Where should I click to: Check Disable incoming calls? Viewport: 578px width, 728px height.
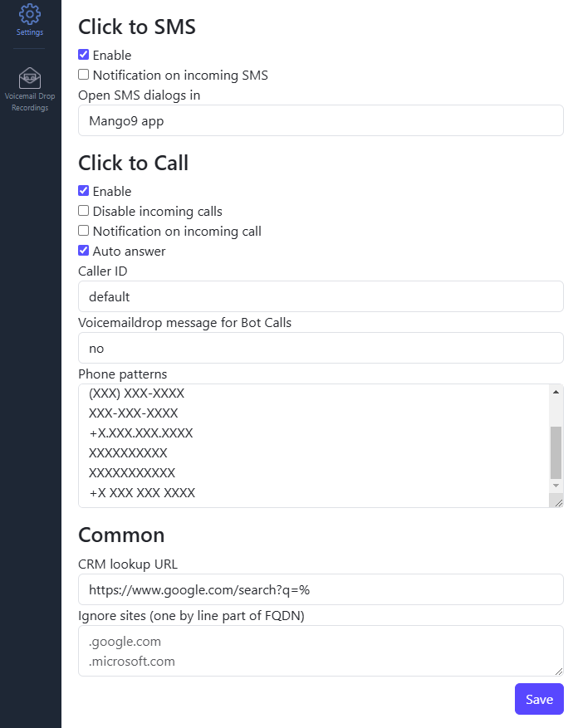click(83, 210)
